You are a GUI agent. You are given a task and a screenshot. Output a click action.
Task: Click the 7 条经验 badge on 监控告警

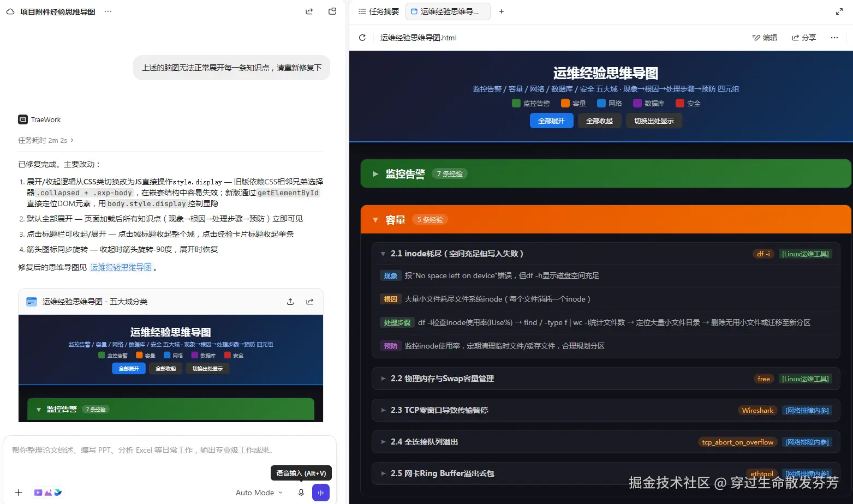[450, 173]
